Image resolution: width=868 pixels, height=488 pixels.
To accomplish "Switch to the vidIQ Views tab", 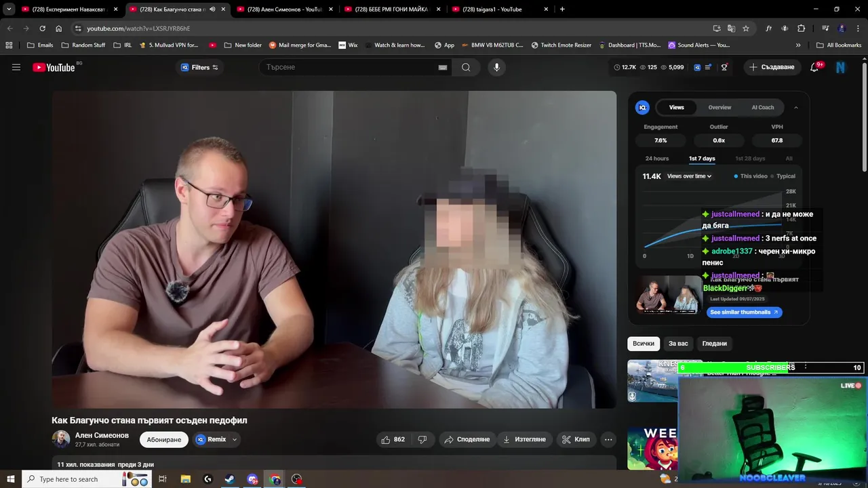I will 677,107.
